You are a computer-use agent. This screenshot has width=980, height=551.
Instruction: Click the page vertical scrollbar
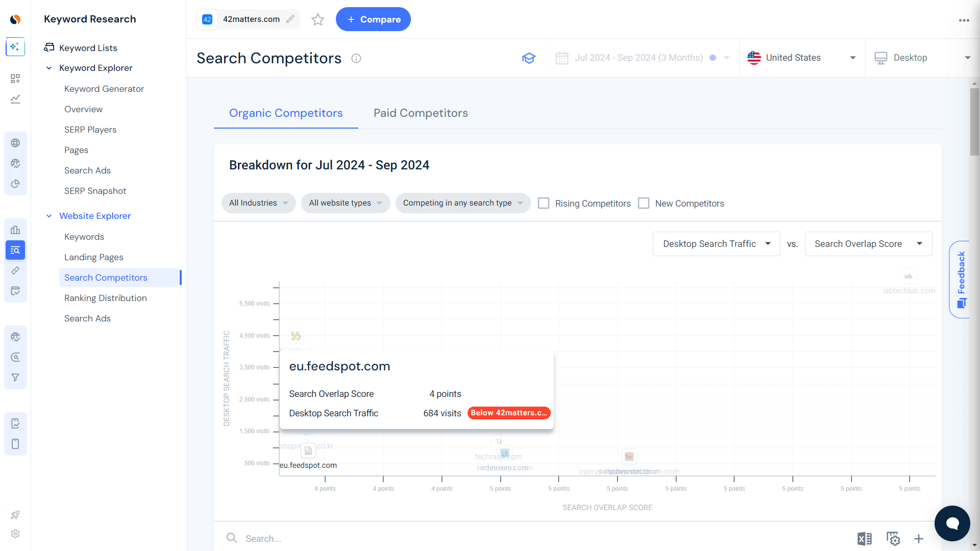coord(975,122)
